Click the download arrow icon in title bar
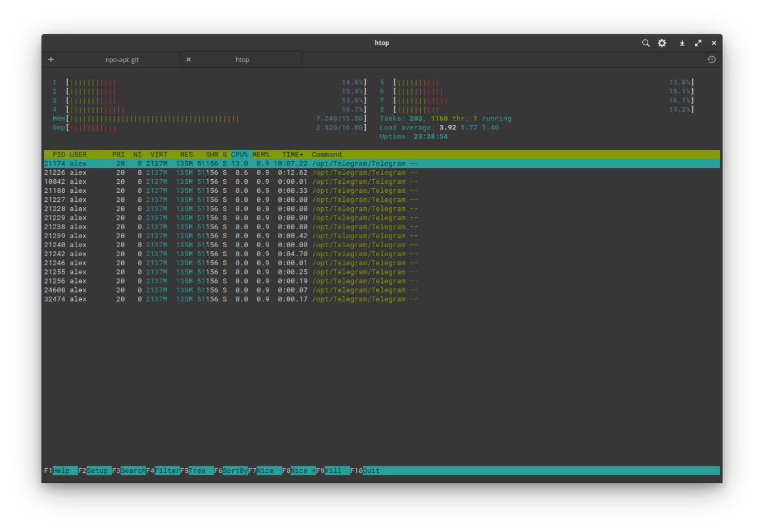Screen dimensions: 764x532 682,43
